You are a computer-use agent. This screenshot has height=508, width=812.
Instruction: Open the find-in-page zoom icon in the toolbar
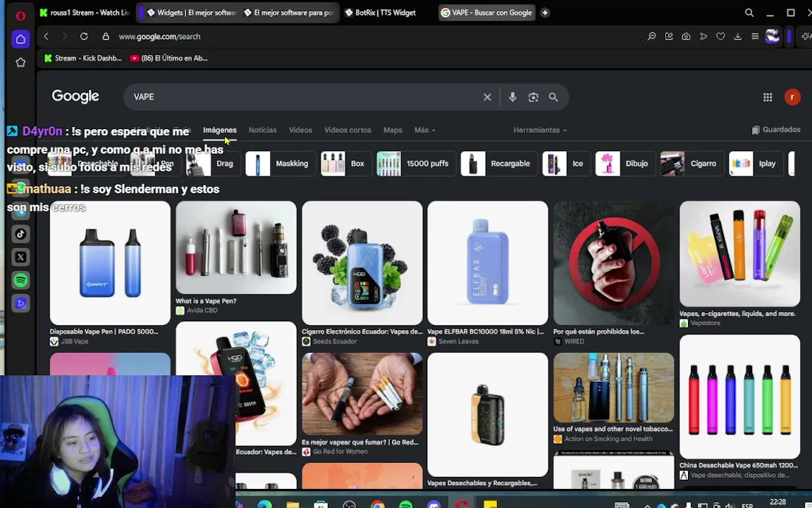pyautogui.click(x=651, y=36)
